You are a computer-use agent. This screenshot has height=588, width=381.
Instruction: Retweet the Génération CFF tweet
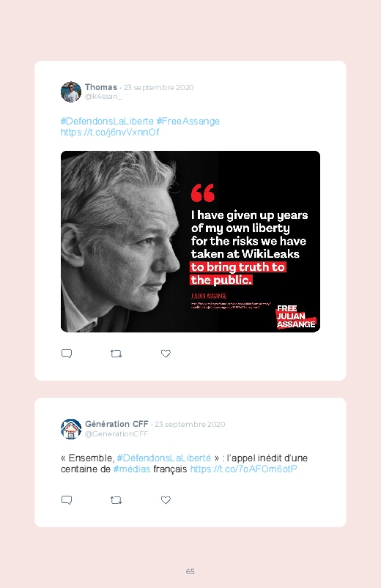tap(116, 500)
